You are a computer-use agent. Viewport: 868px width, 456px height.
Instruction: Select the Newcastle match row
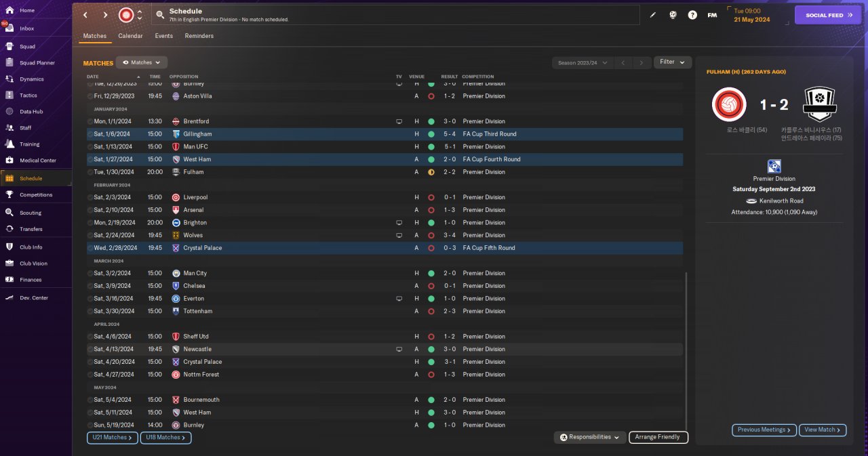pyautogui.click(x=384, y=349)
